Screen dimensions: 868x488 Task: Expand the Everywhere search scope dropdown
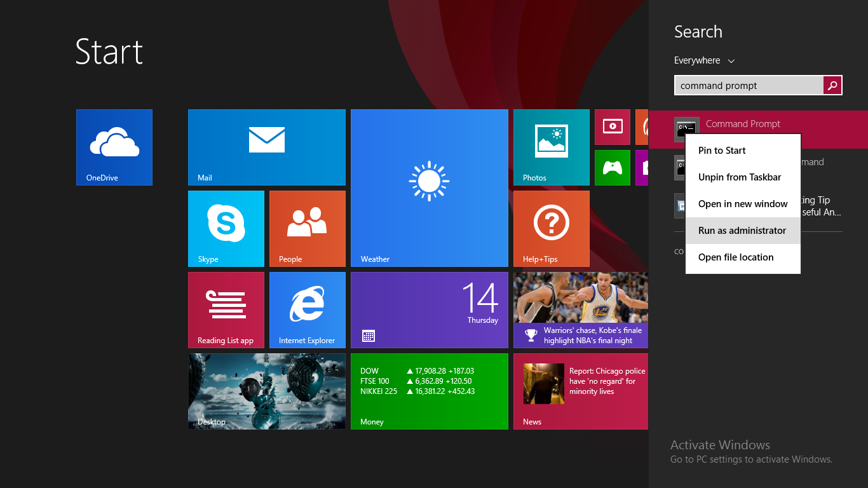point(704,60)
